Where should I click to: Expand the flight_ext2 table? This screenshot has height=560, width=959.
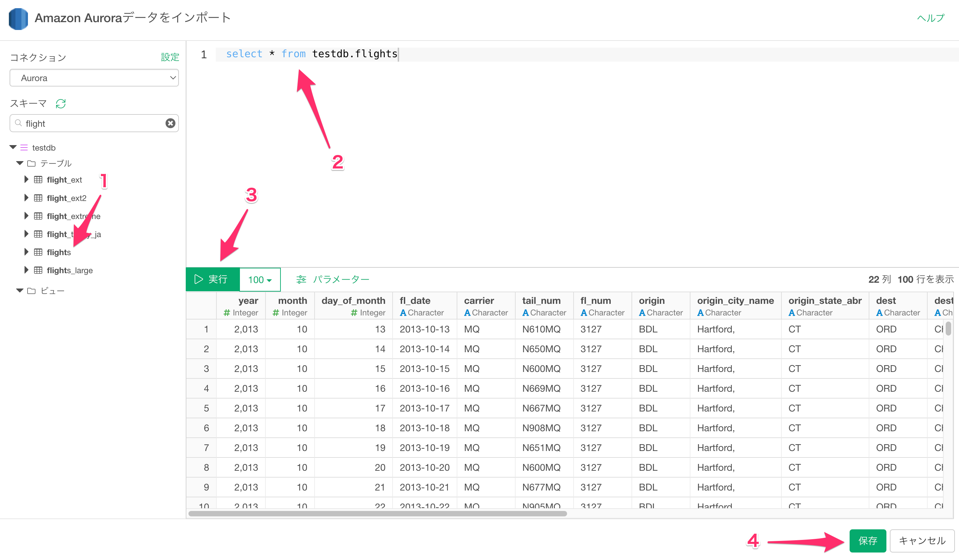point(26,198)
